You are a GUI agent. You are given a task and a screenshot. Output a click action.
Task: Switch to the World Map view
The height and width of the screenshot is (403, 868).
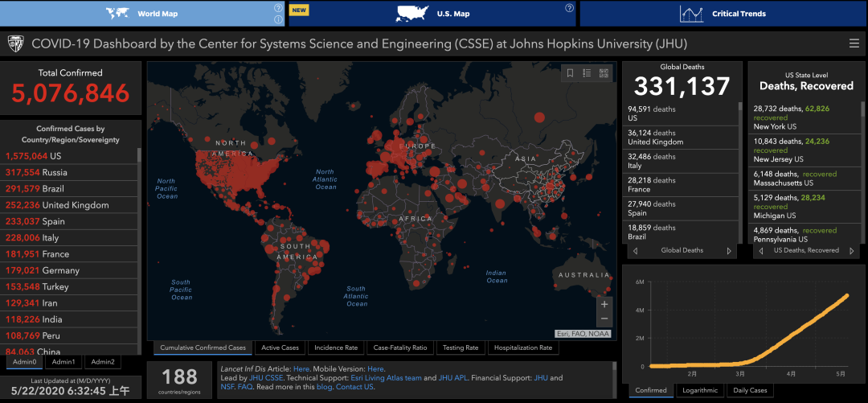tap(142, 14)
